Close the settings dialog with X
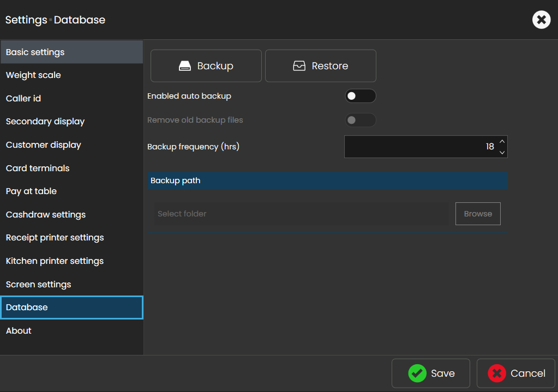 (541, 20)
